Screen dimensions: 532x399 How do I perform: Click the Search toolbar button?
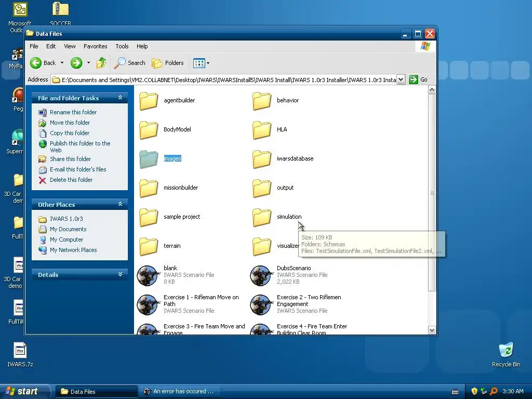[129, 63]
